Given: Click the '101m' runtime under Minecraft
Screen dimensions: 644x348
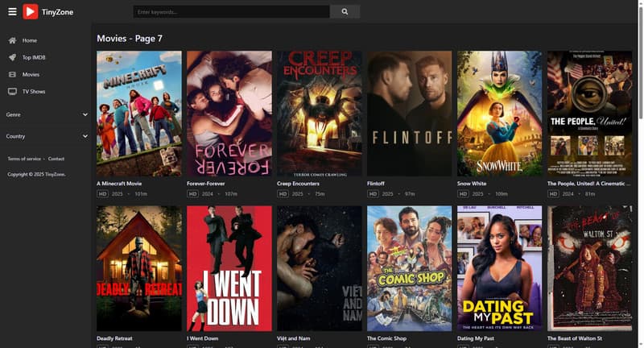Looking at the screenshot, I should tap(141, 193).
